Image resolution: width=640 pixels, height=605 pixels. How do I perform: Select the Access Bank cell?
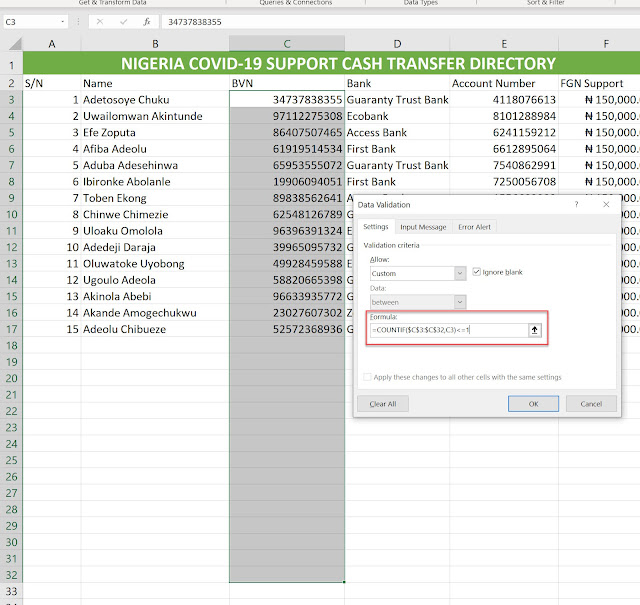pyautogui.click(x=397, y=132)
